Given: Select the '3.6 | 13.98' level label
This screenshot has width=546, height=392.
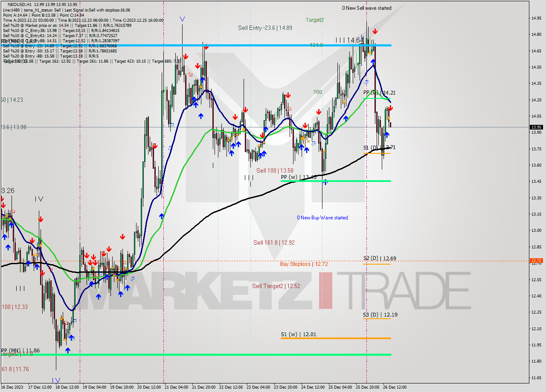Looking at the screenshot, I should [x=13, y=127].
